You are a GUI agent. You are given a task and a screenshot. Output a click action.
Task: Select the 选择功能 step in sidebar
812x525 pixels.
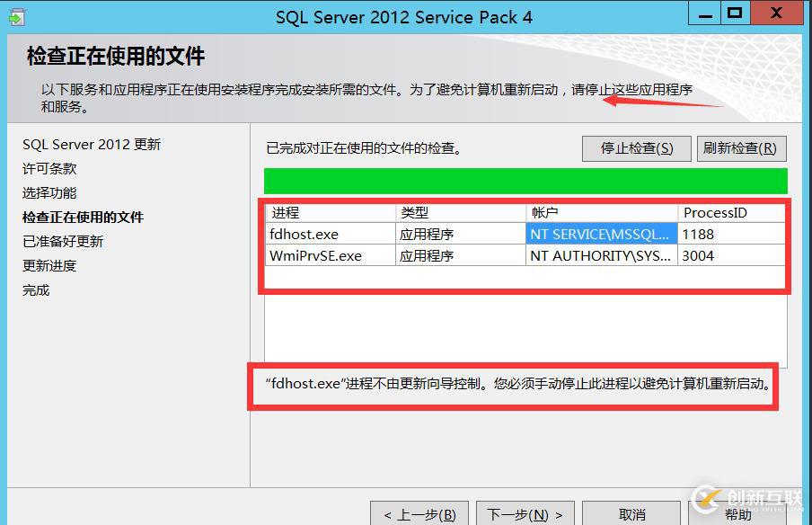pos(51,192)
